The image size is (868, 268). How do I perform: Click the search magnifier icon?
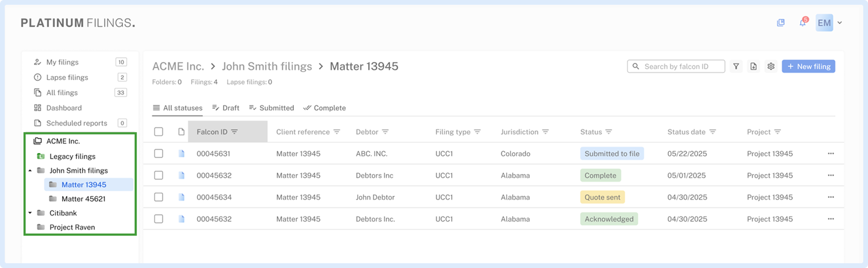coord(636,66)
